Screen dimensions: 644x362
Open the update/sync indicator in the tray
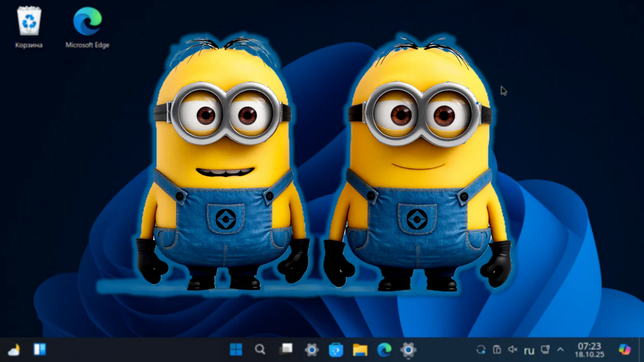tap(481, 350)
